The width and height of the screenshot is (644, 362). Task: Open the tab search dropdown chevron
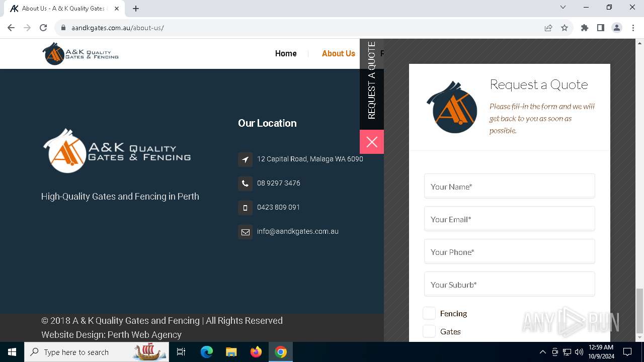563,8
